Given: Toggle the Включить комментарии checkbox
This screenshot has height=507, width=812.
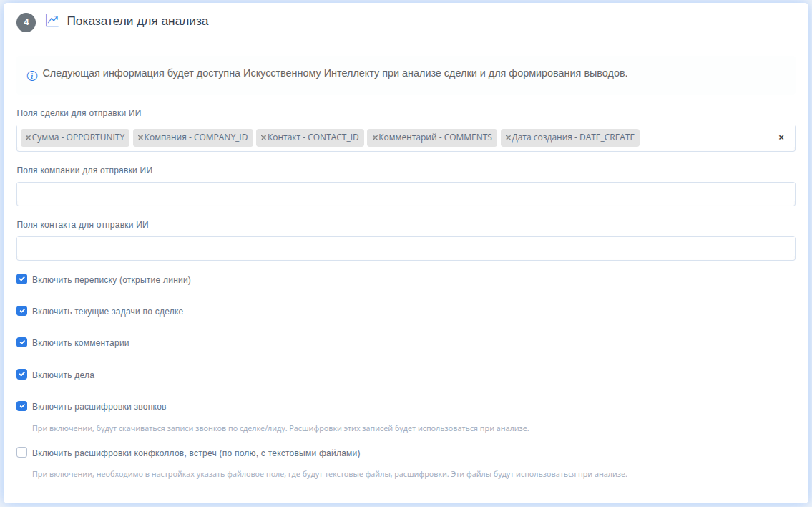Looking at the screenshot, I should coord(22,342).
